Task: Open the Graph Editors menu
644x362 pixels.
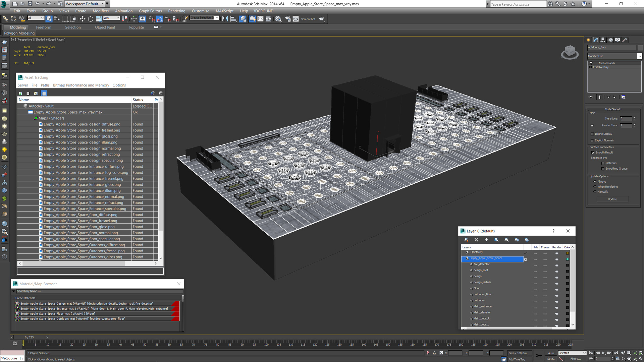Action: pos(150,11)
